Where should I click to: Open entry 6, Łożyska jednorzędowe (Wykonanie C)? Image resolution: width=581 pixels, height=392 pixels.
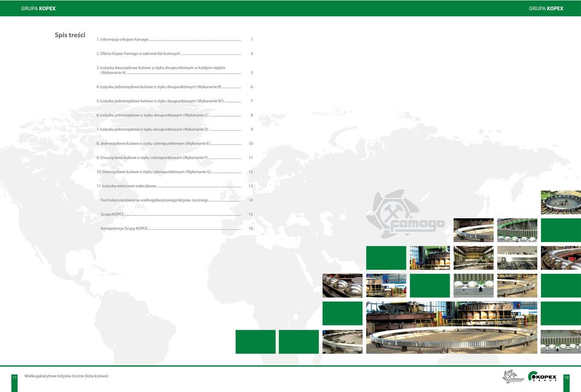(174, 115)
